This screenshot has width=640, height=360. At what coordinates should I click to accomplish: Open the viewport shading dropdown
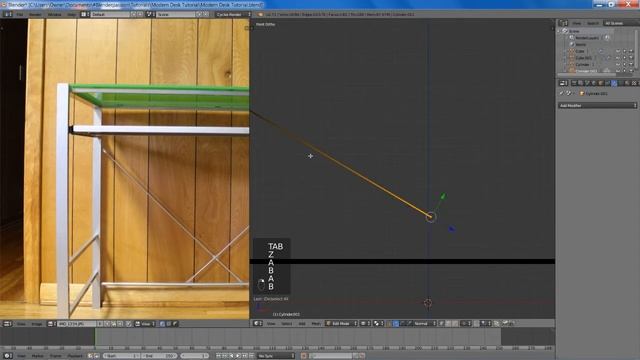[x=365, y=323]
